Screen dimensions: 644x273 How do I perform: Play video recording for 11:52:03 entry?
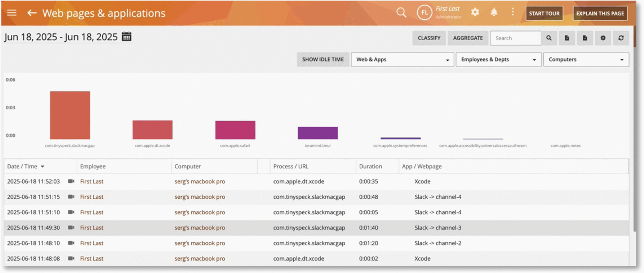pos(71,181)
